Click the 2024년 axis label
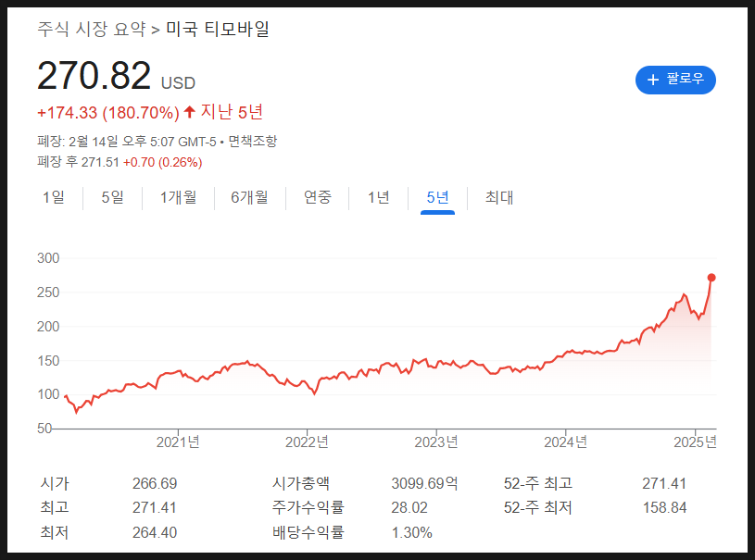The image size is (755, 560). coord(565,442)
